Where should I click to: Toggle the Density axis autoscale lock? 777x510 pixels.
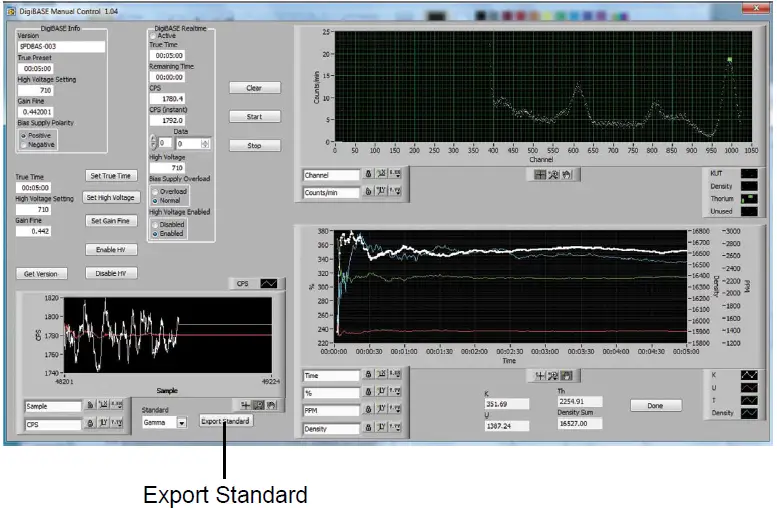[x=368, y=427]
